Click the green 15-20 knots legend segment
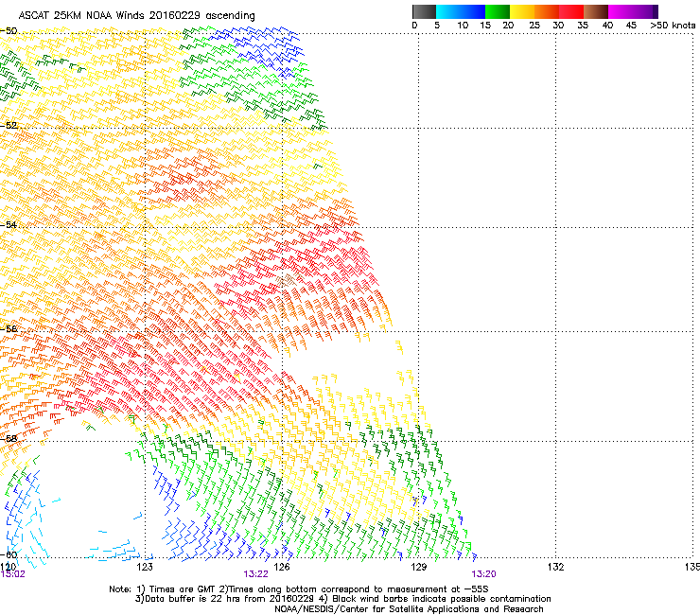700x615 pixels. tap(498, 11)
